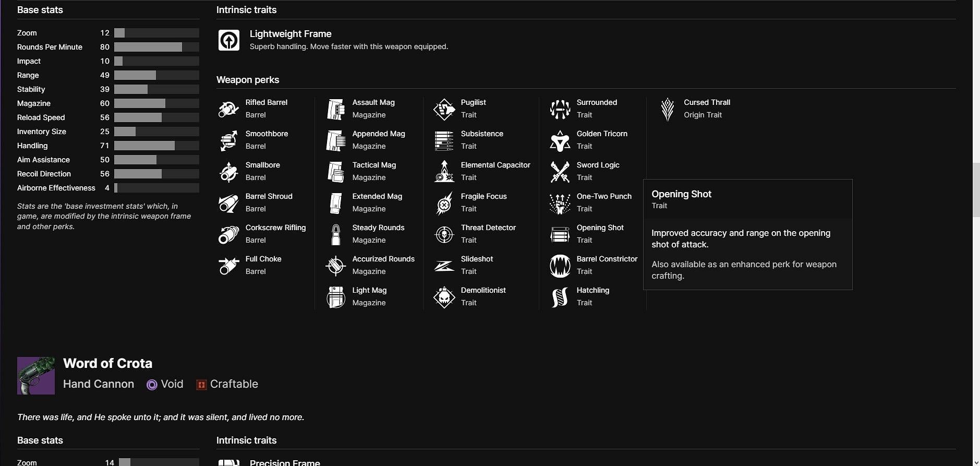Click the Handling stat bar
980x466 pixels.
(156, 146)
